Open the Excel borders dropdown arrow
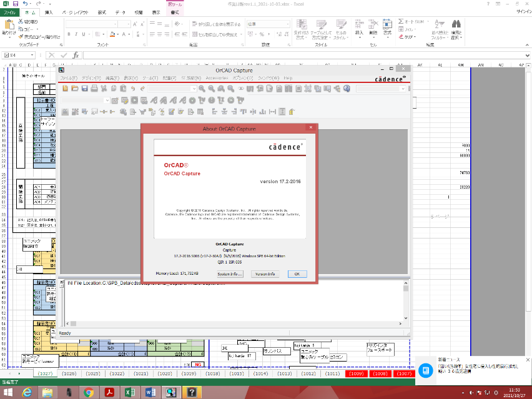Viewport: 532px width, 399px height. (x=104, y=34)
